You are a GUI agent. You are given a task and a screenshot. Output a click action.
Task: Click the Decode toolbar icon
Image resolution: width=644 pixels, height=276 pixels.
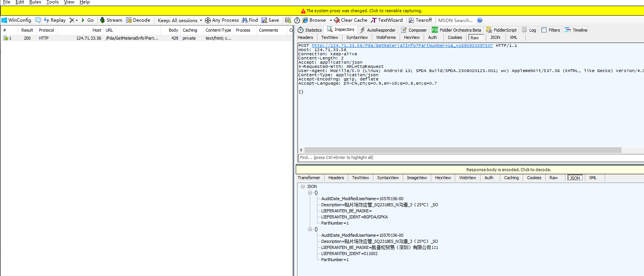click(129, 20)
